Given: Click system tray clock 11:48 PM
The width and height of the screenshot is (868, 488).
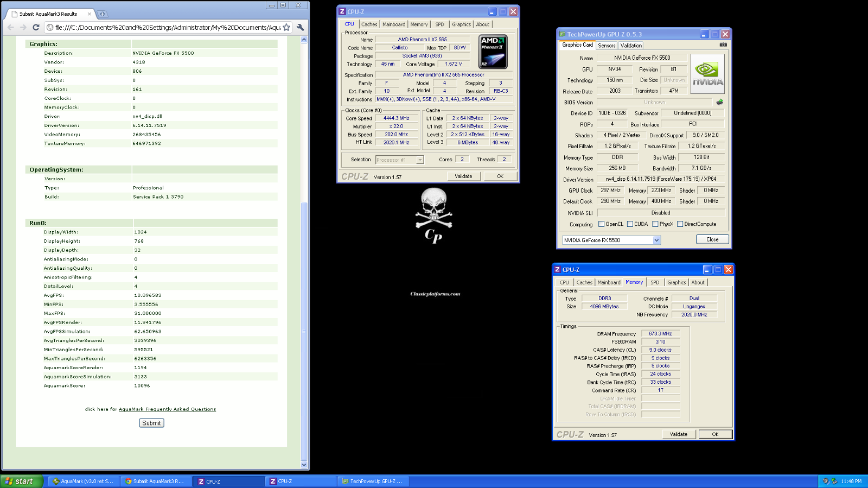Looking at the screenshot, I should (851, 481).
